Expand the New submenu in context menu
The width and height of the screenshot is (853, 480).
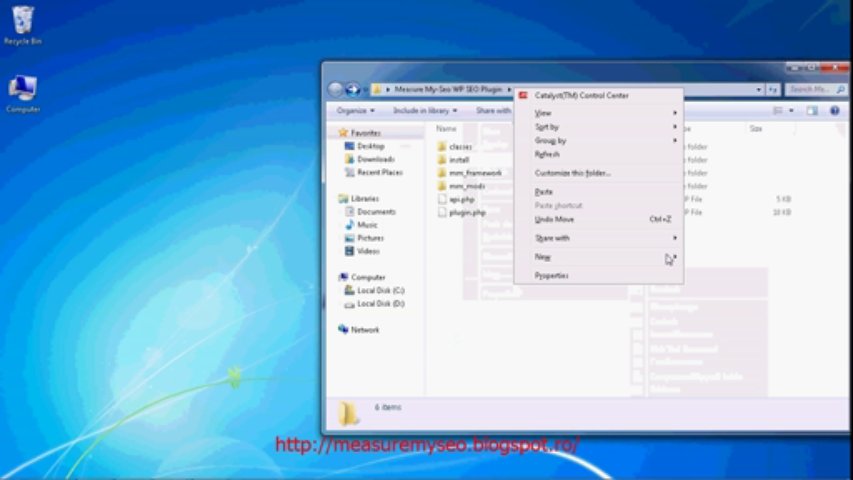click(543, 257)
